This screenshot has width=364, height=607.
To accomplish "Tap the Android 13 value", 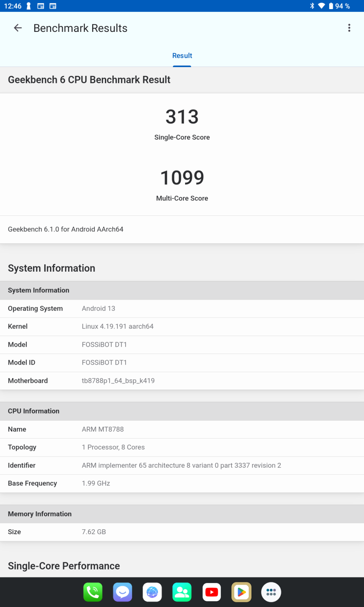I will 99,308.
